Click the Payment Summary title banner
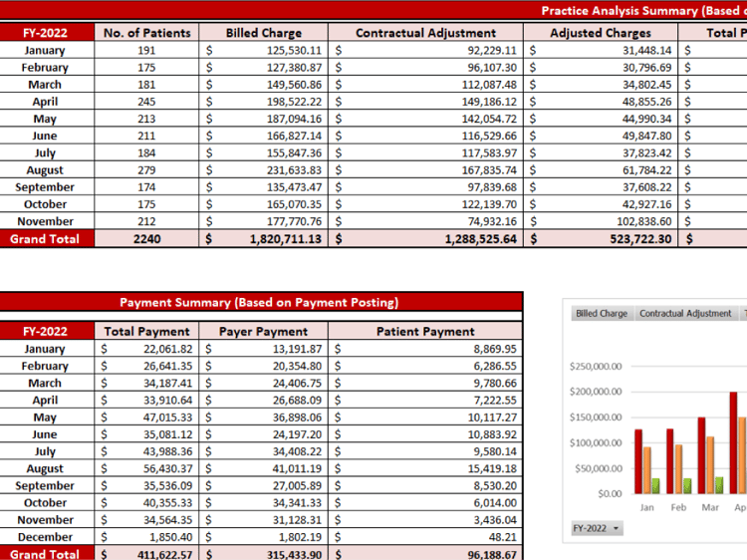Viewport: 747px width, 560px height. tap(259, 302)
